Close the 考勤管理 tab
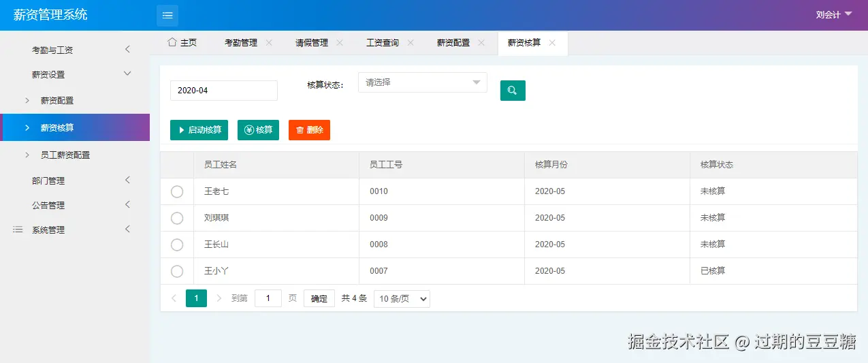Screen dimensions: 868x363 click(x=269, y=42)
